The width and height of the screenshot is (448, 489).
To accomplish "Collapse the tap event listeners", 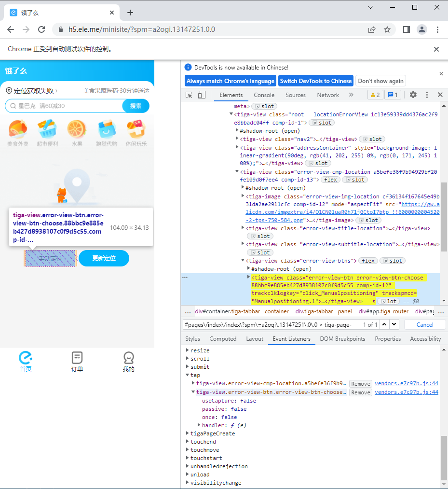I will 187,375.
